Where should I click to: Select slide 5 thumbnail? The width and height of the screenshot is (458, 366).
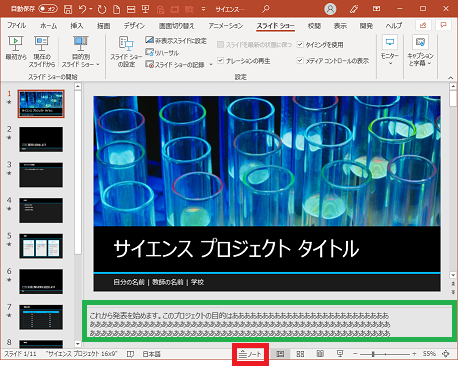coord(41,246)
